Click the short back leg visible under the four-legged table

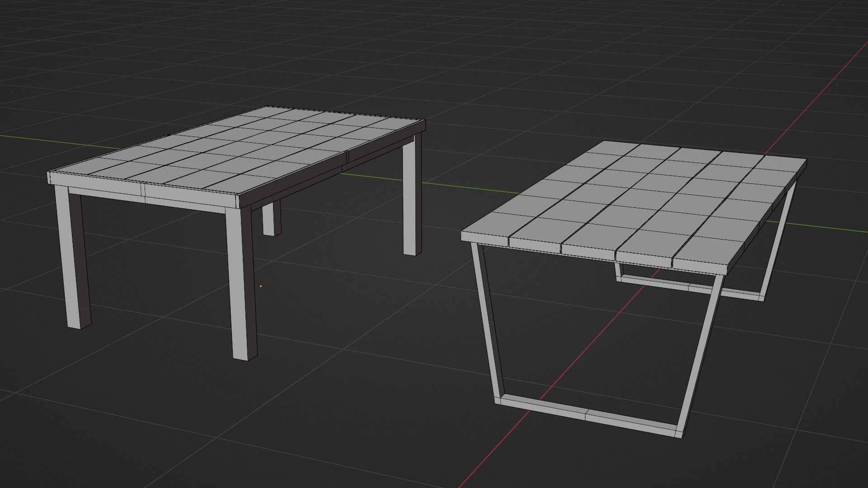point(271,219)
